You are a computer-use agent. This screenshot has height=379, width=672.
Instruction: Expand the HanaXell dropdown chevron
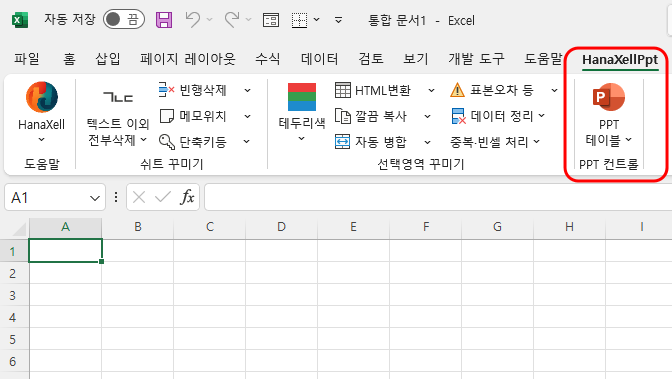click(42, 139)
